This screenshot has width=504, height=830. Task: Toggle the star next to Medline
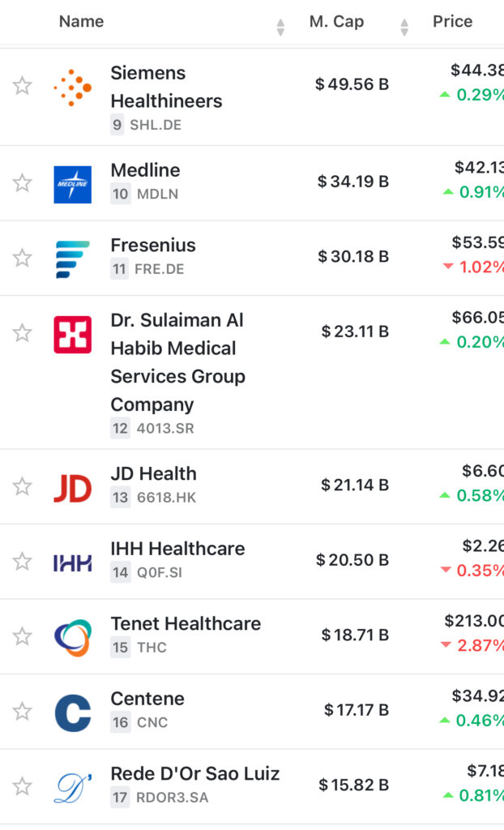point(22,182)
